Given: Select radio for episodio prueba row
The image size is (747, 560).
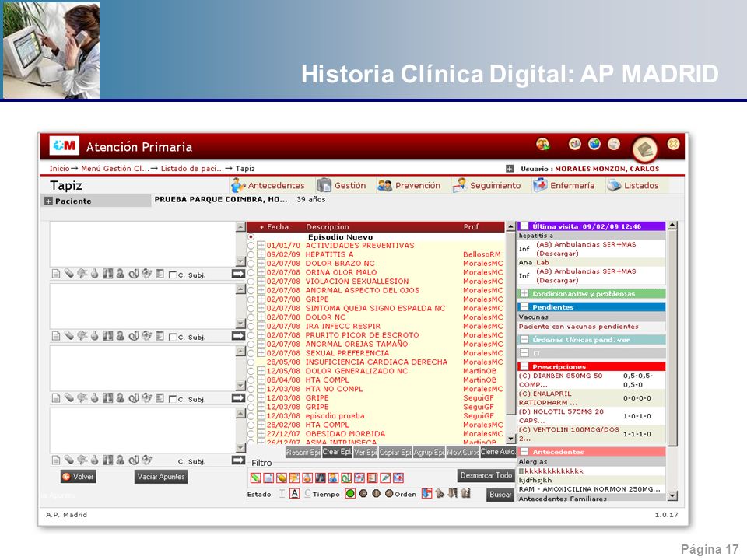Looking at the screenshot, I should click(x=251, y=415).
